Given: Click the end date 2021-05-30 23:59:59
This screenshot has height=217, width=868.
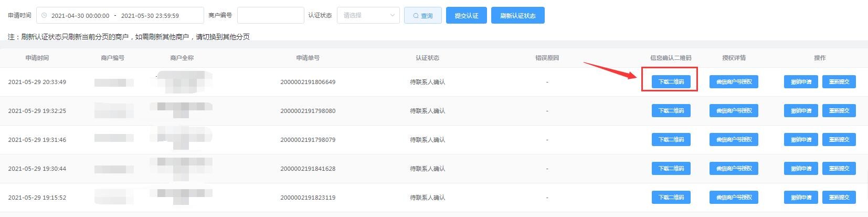Looking at the screenshot, I should pos(150,16).
